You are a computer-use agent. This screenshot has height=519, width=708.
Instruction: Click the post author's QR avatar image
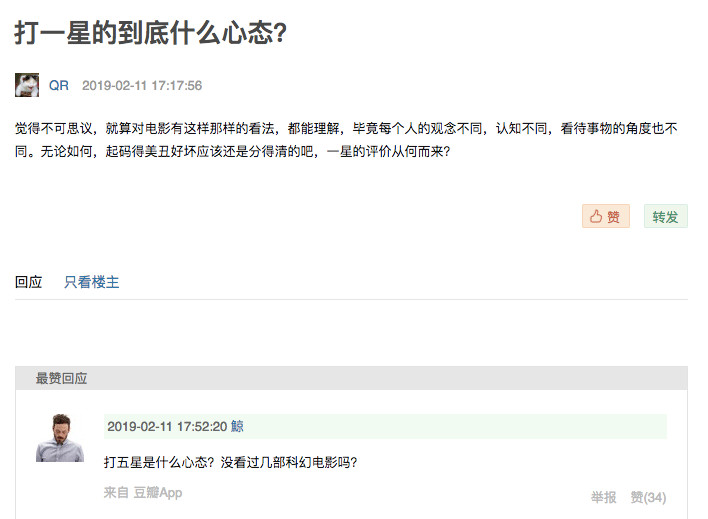tap(27, 85)
